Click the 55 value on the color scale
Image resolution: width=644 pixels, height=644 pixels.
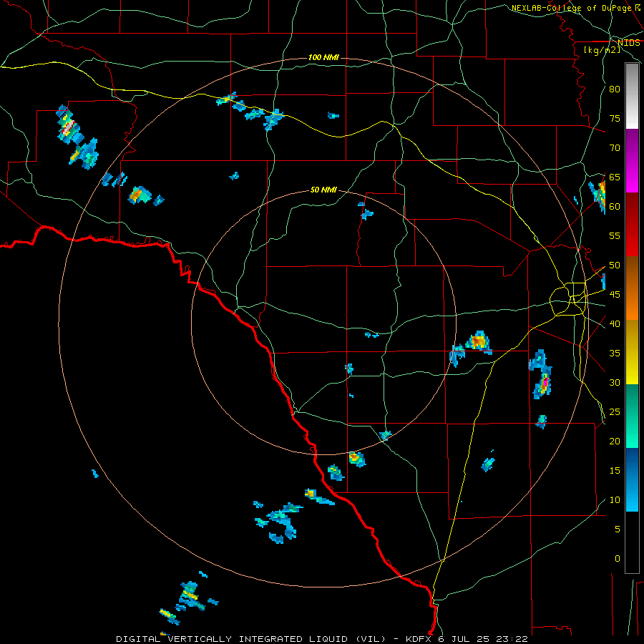pos(615,235)
